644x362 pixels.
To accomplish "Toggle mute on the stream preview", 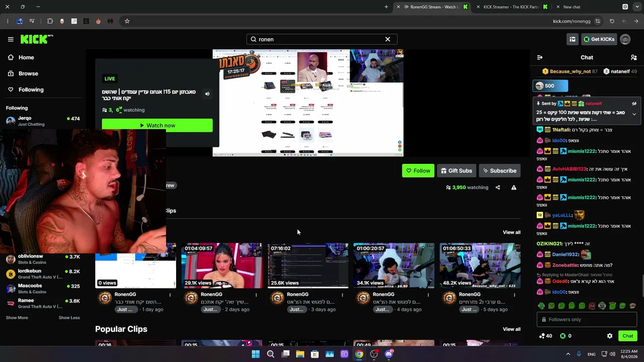I will [x=207, y=94].
